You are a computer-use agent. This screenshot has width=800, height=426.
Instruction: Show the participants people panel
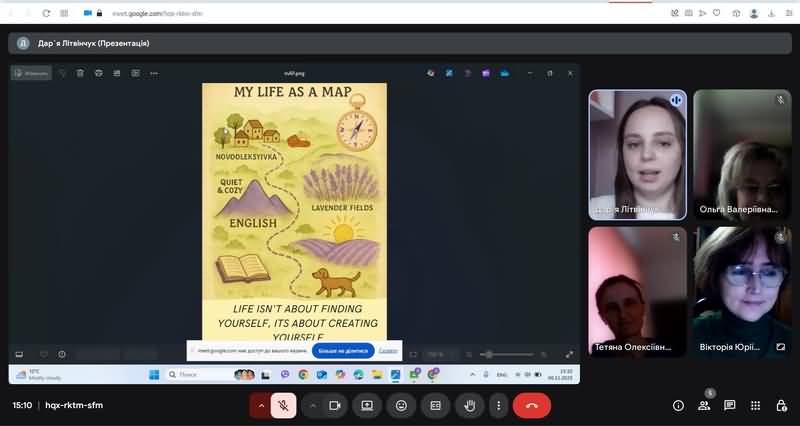click(x=704, y=405)
